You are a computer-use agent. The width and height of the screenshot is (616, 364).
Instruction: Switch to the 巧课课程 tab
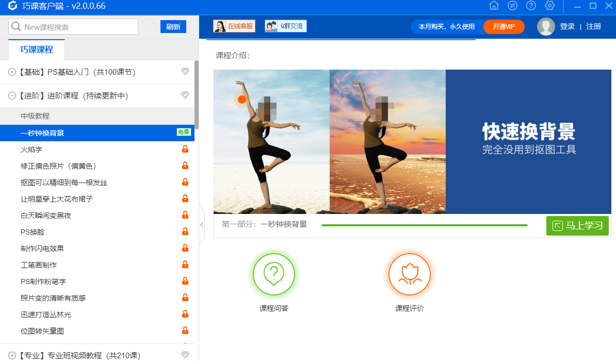coord(36,51)
